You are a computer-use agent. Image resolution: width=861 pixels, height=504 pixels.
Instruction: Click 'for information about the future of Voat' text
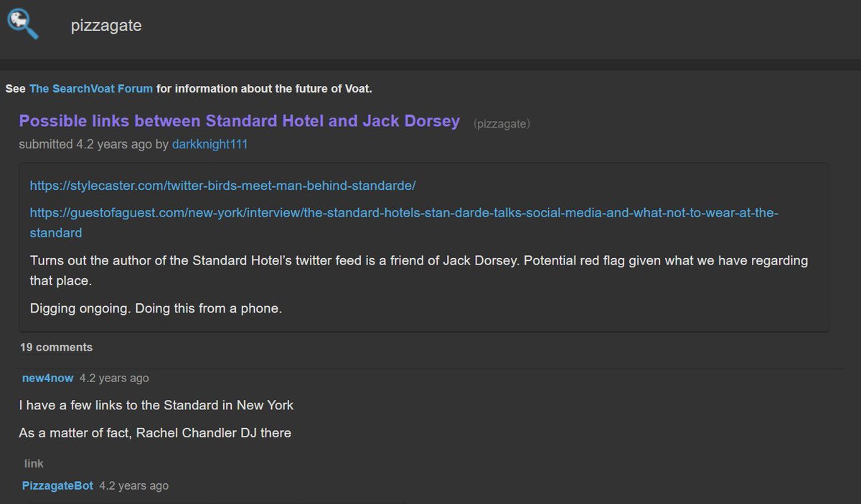click(264, 89)
